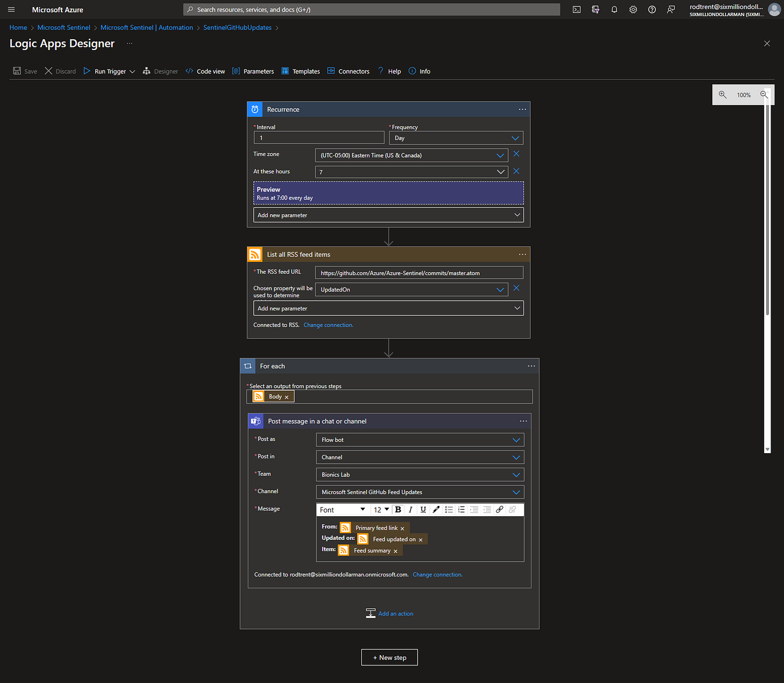The height and width of the screenshot is (683, 784).
Task: Open the Recurrence step ellipsis menu
Action: pos(522,109)
